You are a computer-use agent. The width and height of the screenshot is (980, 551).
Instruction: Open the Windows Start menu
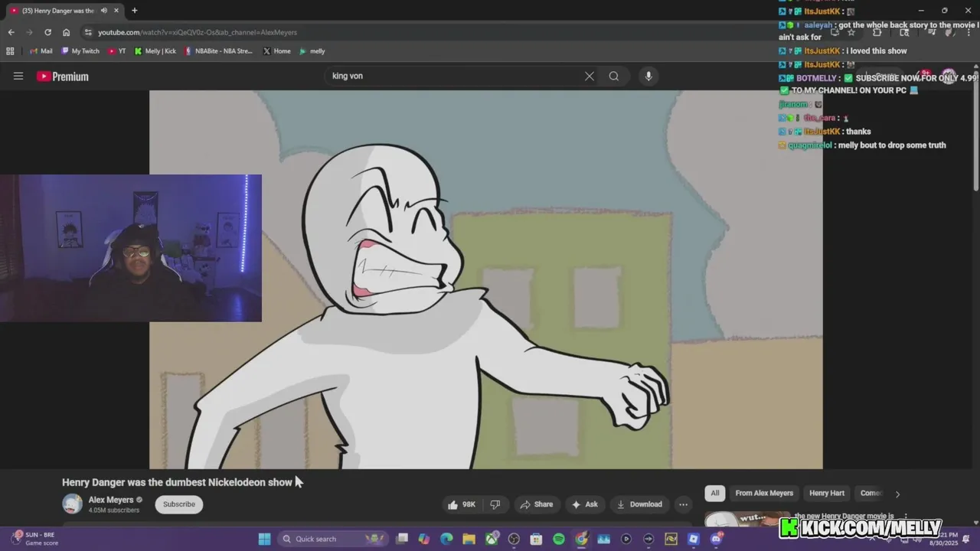click(x=264, y=539)
